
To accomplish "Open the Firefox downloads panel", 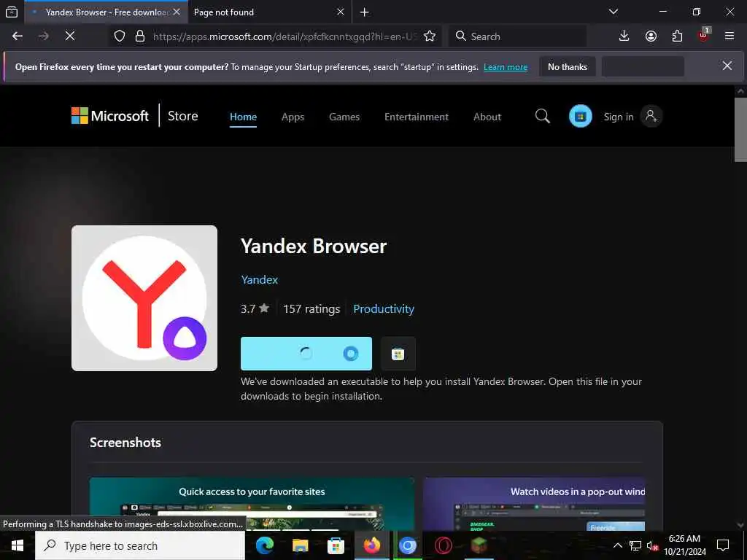I will pyautogui.click(x=624, y=36).
